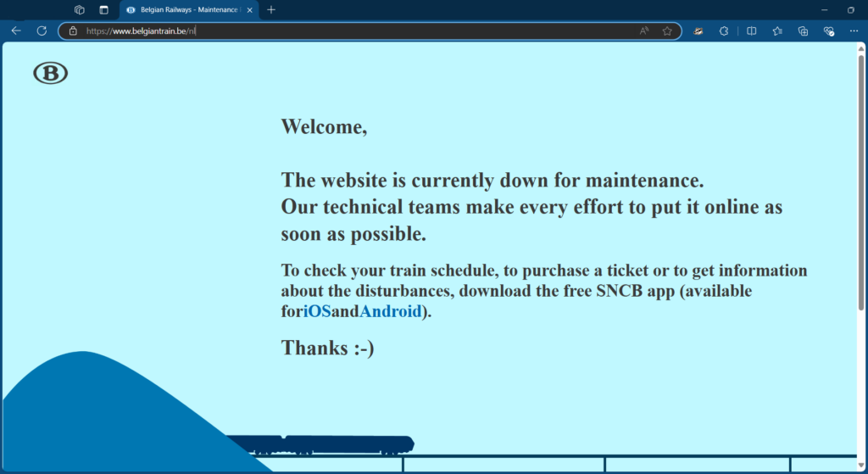
Task: Open a new tab with plus button
Action: (271, 9)
